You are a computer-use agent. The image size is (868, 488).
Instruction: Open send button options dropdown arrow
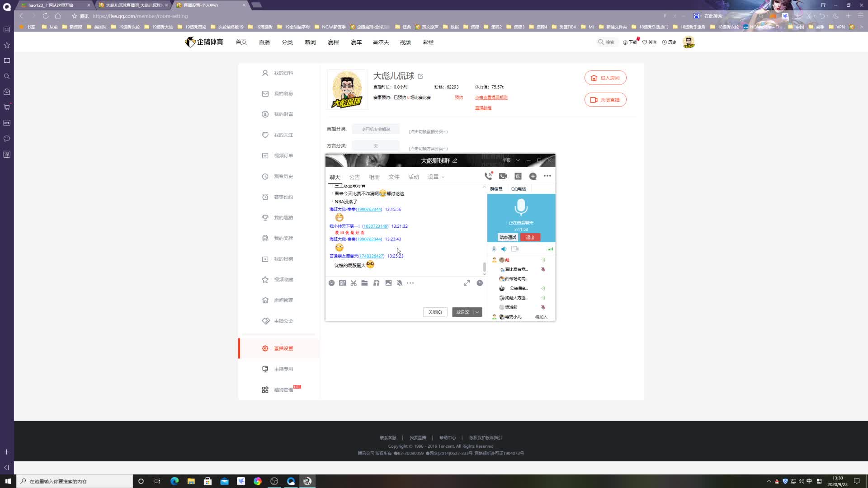(477, 312)
